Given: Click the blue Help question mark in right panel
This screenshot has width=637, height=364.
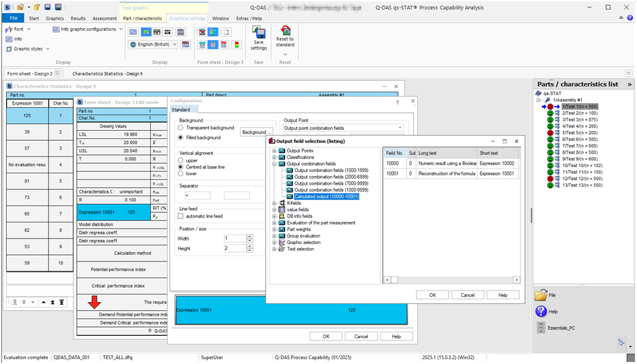Looking at the screenshot, I should [x=541, y=311].
